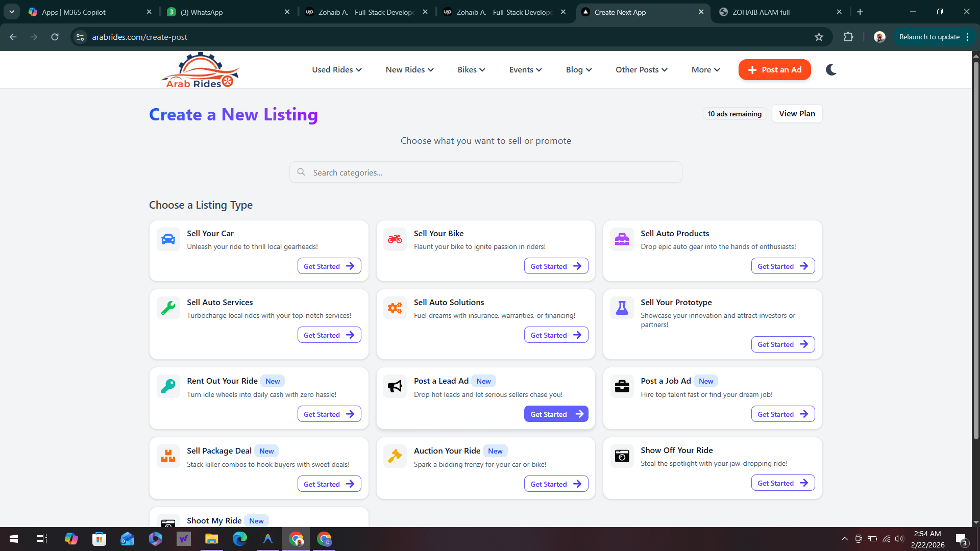Toggle the browser extensions panel

pos(848,37)
